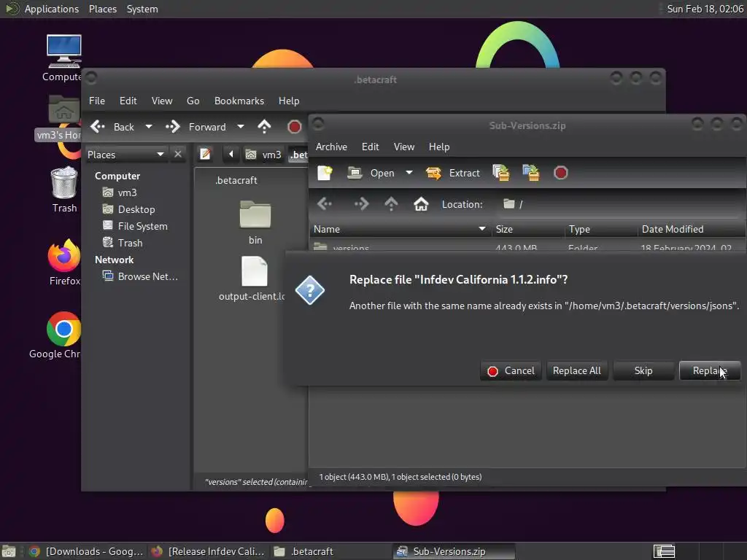The width and height of the screenshot is (747, 560).
Task: Cancel the file replace dialog
Action: coord(511,370)
